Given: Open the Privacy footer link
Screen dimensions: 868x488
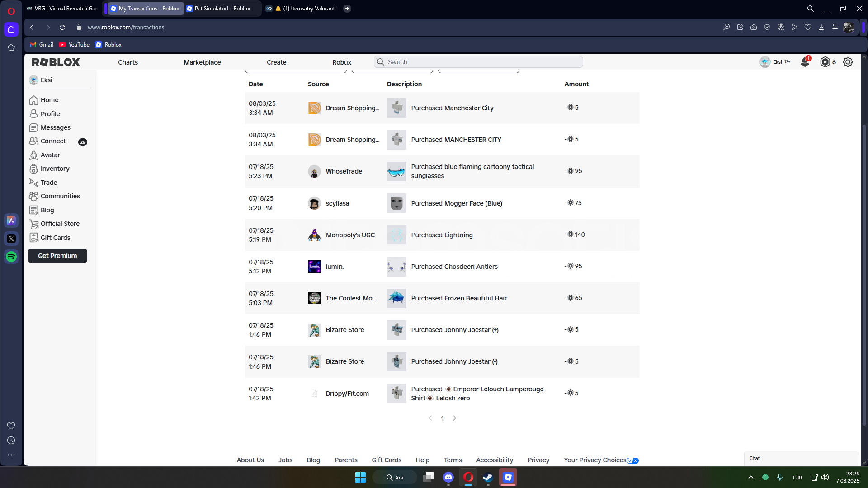Looking at the screenshot, I should tap(538, 460).
